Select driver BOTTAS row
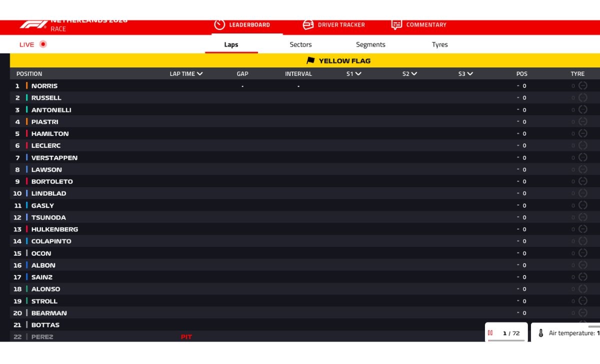Screen dimensions: 600x364 pyautogui.click(x=305, y=325)
